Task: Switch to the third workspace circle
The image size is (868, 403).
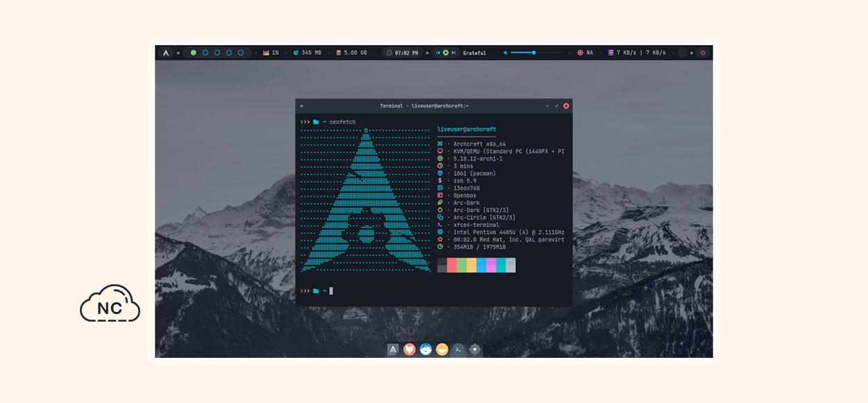Action: [x=217, y=53]
